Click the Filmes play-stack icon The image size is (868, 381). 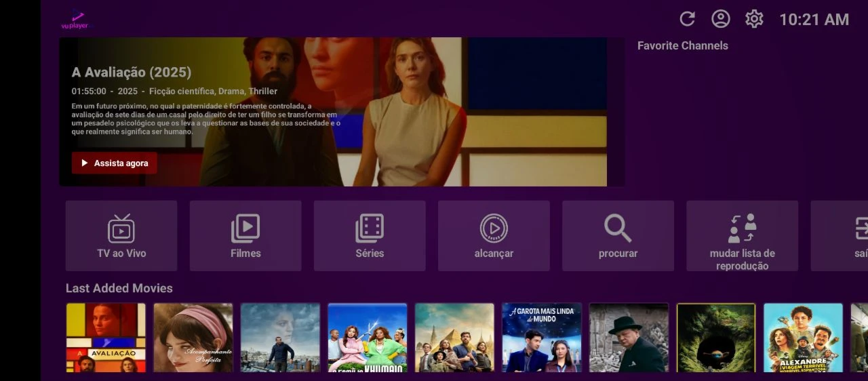(x=245, y=228)
